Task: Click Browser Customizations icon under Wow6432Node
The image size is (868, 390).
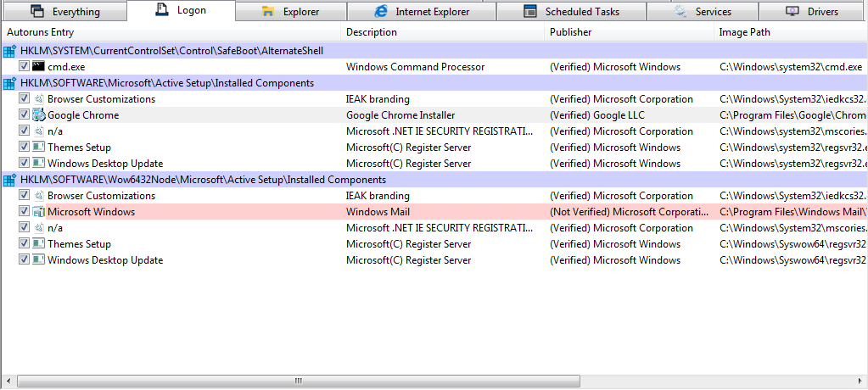Action: coord(38,195)
